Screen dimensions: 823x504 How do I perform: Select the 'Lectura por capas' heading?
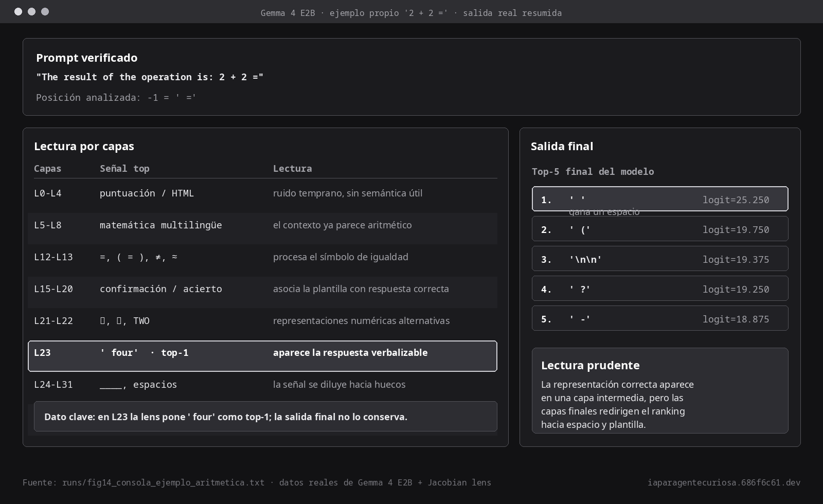(x=84, y=146)
